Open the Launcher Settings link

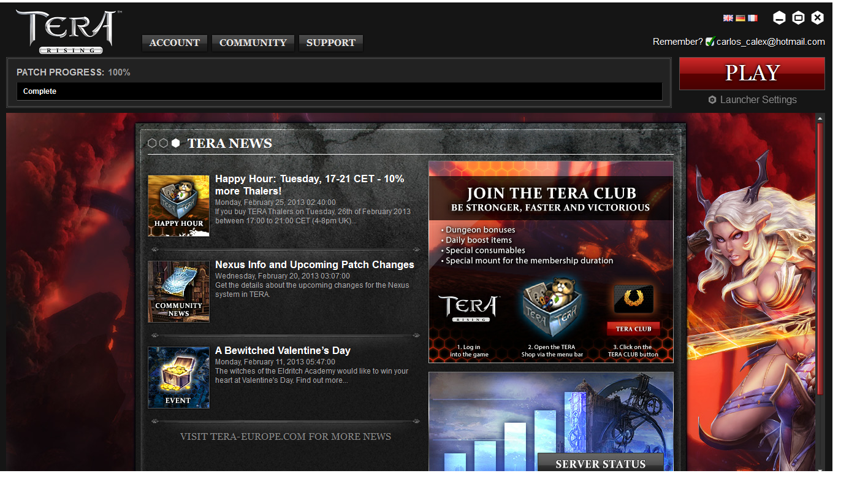click(x=758, y=100)
